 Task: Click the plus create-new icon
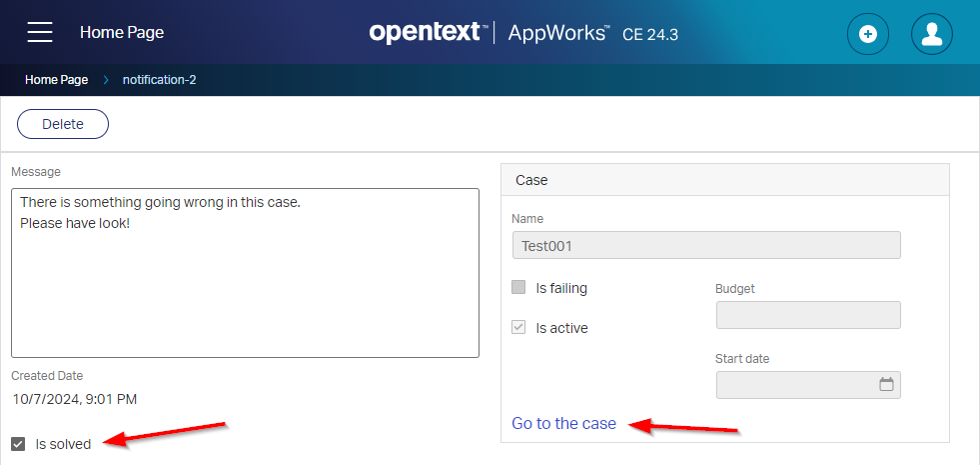867,34
